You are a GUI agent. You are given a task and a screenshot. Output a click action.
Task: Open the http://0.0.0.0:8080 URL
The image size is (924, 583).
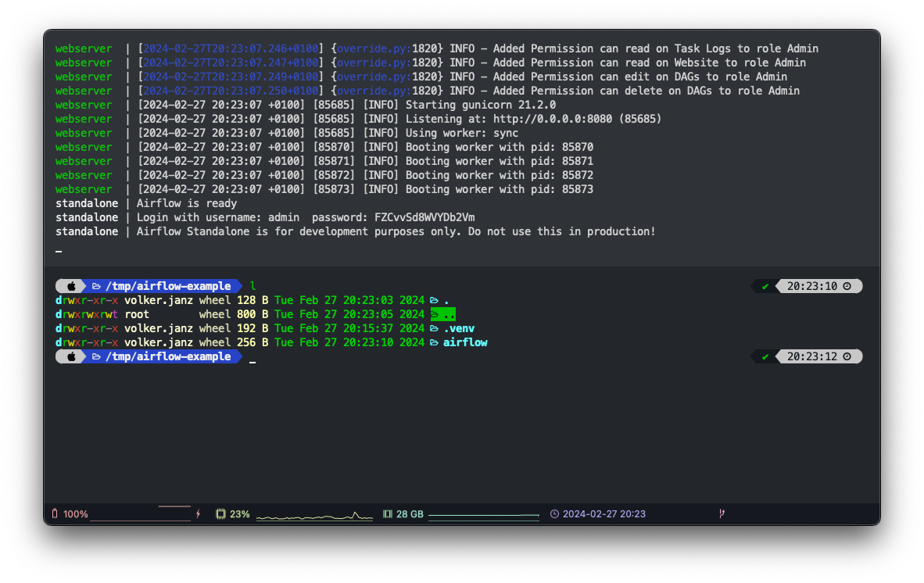point(555,119)
